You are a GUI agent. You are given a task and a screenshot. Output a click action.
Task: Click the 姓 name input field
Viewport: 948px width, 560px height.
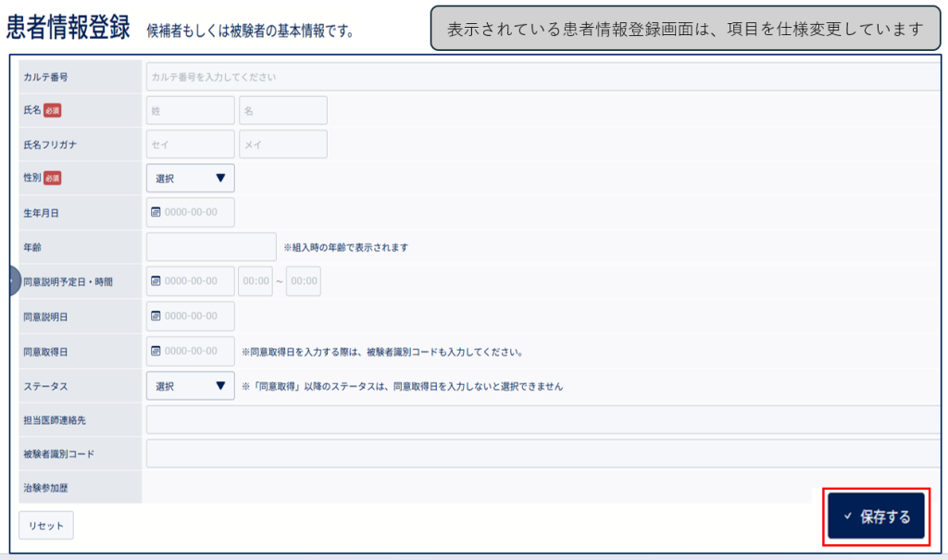(191, 111)
